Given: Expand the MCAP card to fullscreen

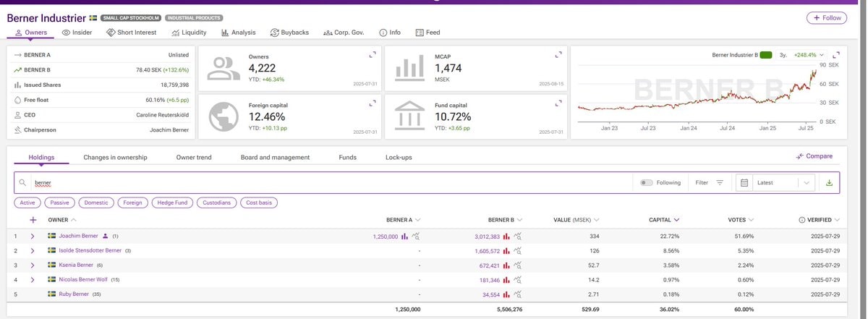Looking at the screenshot, I should click(x=558, y=55).
